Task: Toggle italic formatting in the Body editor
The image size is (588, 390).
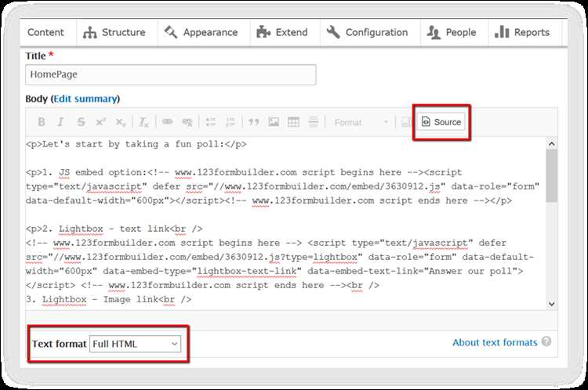Action: 60,122
